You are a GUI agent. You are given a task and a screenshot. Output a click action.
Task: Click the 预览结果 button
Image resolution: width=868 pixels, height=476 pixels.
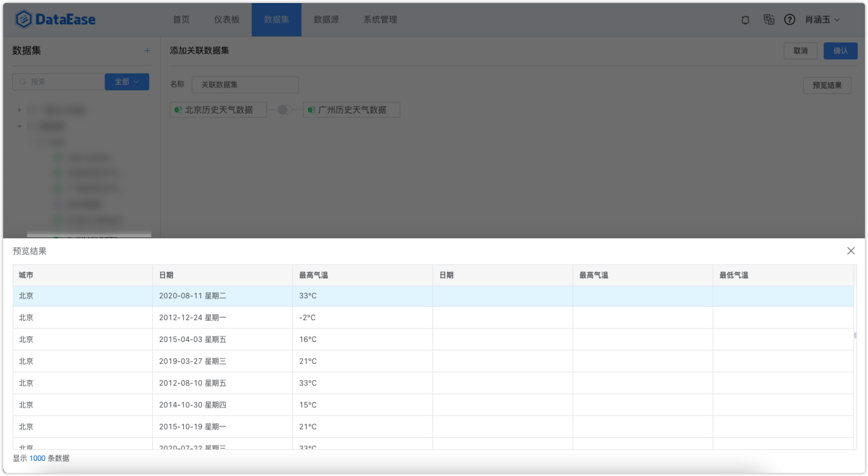(x=827, y=85)
